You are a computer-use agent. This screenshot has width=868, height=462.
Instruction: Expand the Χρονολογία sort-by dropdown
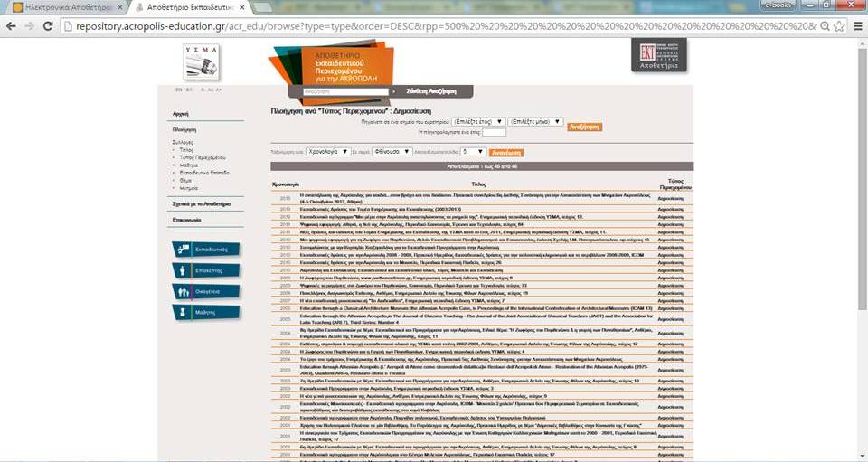click(327, 152)
